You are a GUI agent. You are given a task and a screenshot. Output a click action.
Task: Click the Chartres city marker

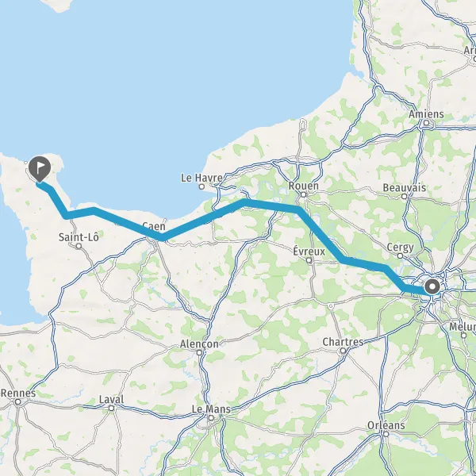(x=343, y=351)
